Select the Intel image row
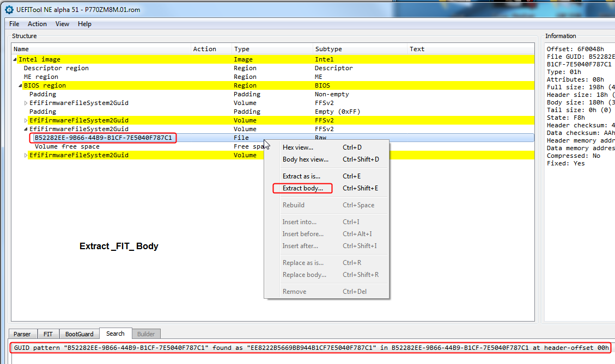The width and height of the screenshot is (615, 364). [273, 59]
